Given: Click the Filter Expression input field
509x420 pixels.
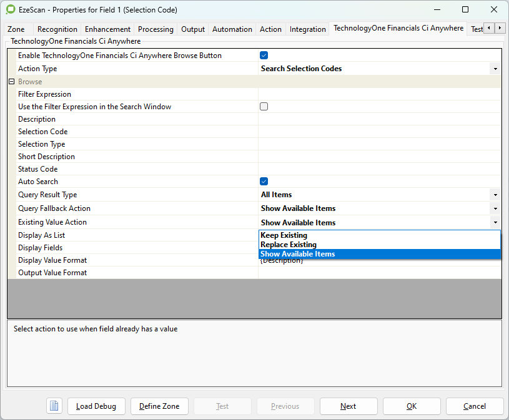Looking at the screenshot, I should 379,94.
